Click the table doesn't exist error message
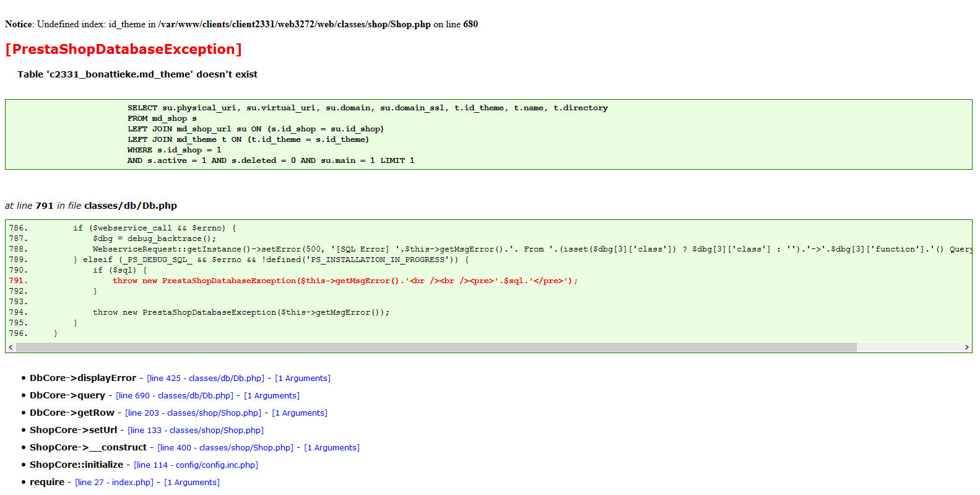This screenshot has width=980, height=495. [x=137, y=74]
